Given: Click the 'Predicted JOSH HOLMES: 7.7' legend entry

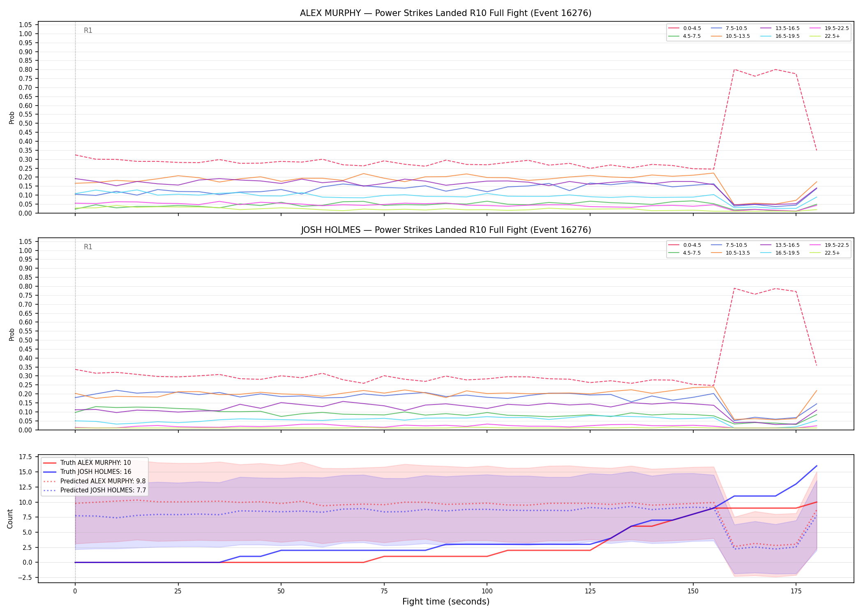Looking at the screenshot, I should click(x=94, y=490).
